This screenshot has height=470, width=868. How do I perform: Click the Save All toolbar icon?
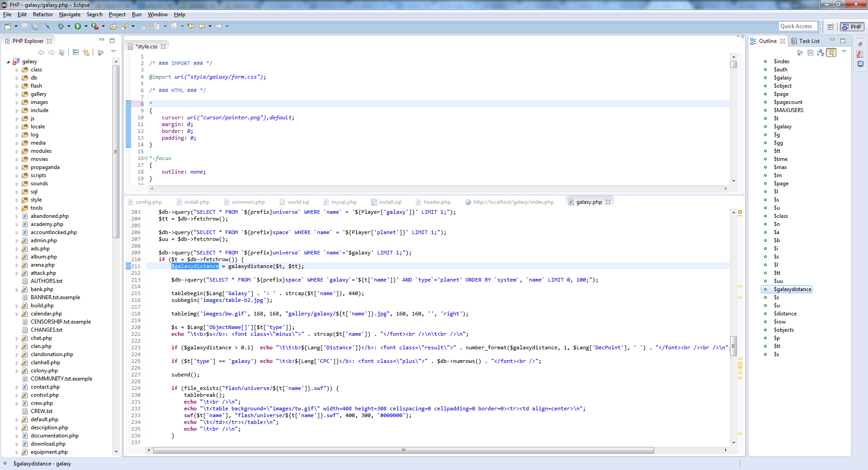(x=35, y=26)
